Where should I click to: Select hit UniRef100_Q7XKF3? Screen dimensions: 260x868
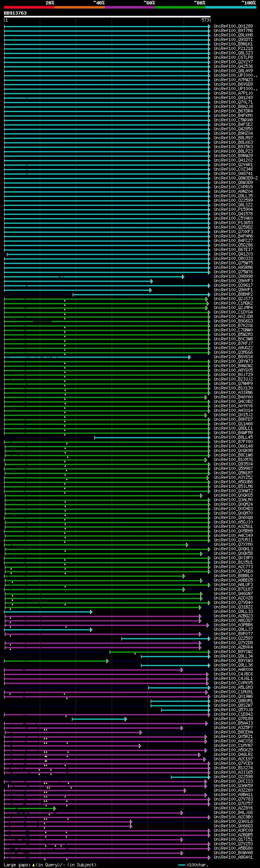[x=233, y=232]
